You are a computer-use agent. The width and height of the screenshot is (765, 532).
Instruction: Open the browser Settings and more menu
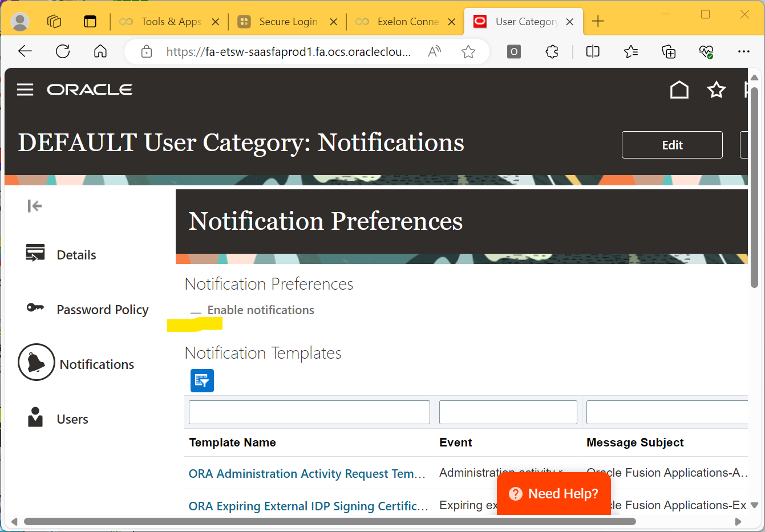coord(744,51)
